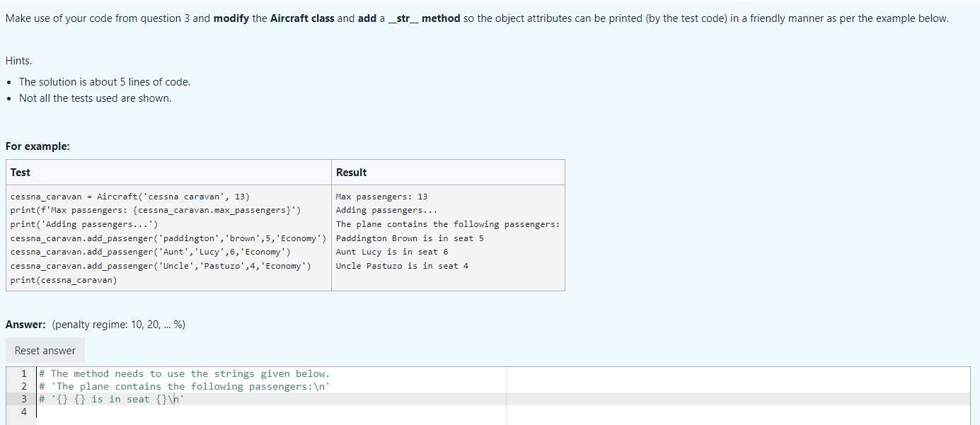
Task: Click line number 3 in the editor gutter
Action: [x=23, y=399]
